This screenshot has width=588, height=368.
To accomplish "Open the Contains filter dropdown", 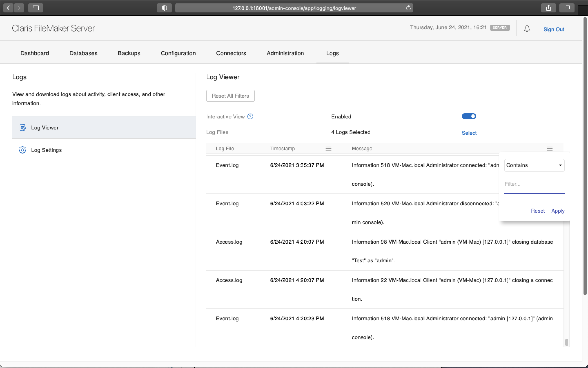I will coord(534,165).
